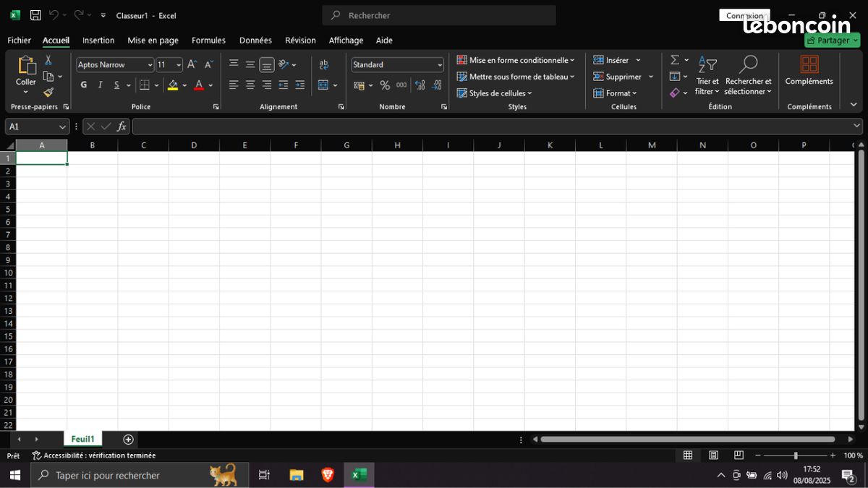Image resolution: width=868 pixels, height=488 pixels.
Task: Collapse the ribbon with chevron
Action: click(x=854, y=105)
